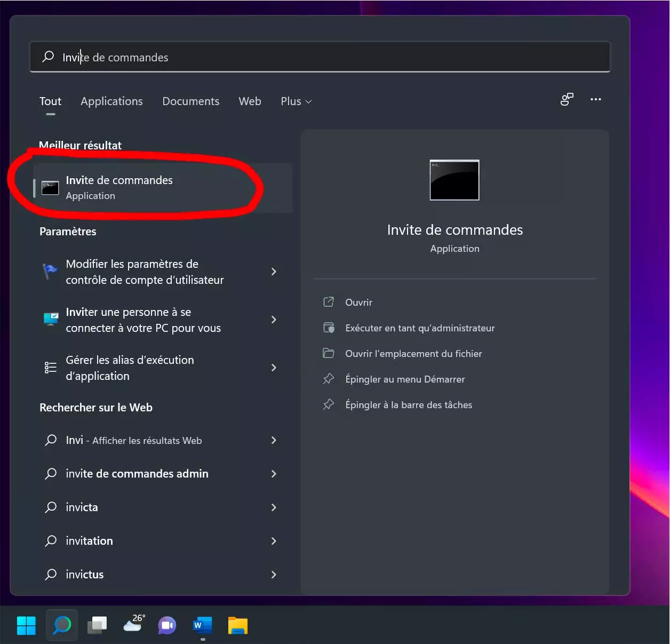This screenshot has height=644, width=670.
Task: Click 'Ouvrir l'emplacement du fichier'
Action: coord(413,354)
